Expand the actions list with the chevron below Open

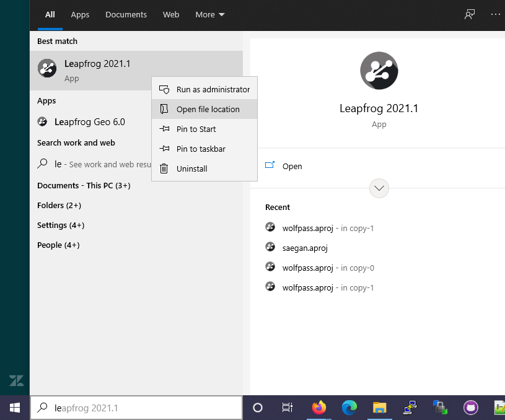[379, 188]
